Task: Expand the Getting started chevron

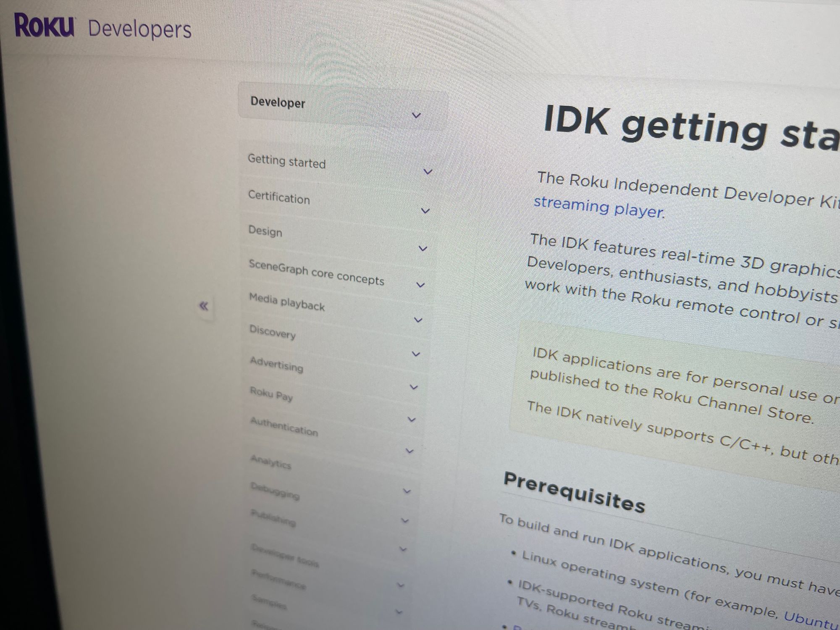Action: (x=428, y=171)
